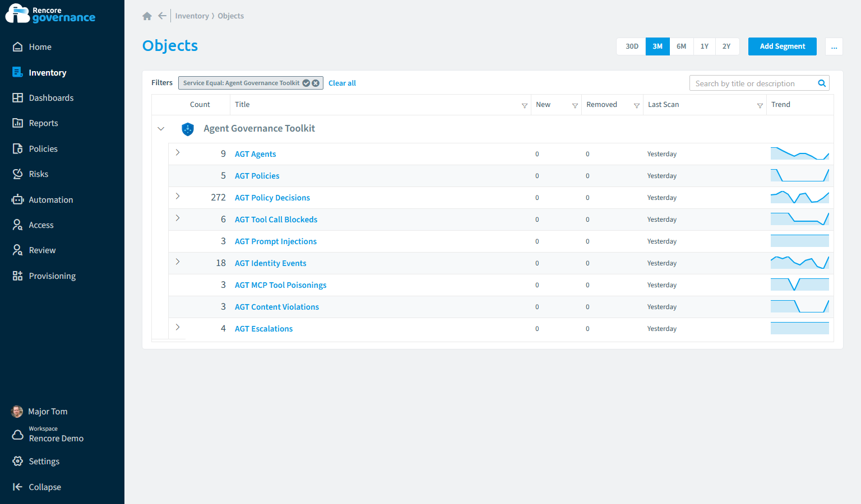Screen dimensions: 861x504
Task: Expand the AGT Agents row
Action: click(x=178, y=152)
